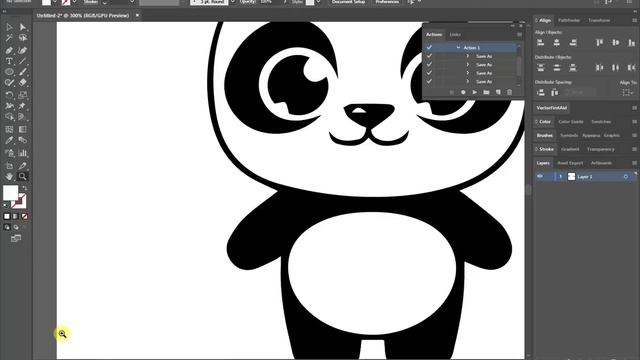Select the Ellipse tool
640x360 pixels.
[x=9, y=72]
